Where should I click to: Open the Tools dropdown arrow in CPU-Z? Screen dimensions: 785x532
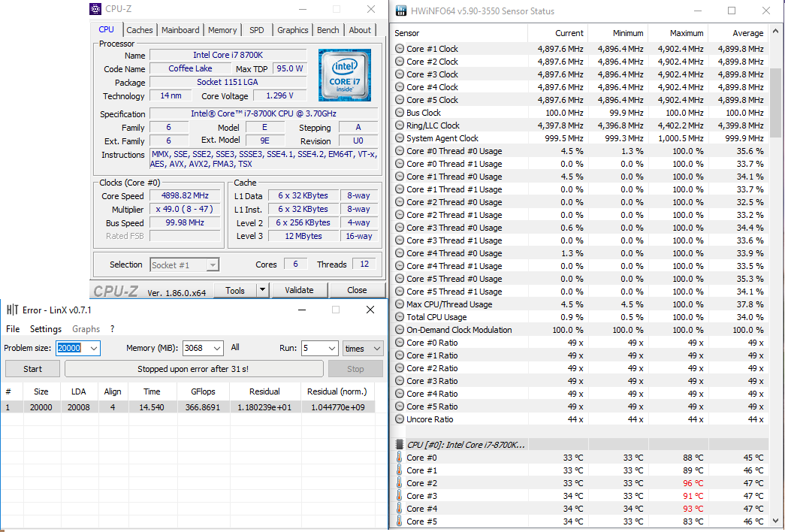tap(262, 289)
